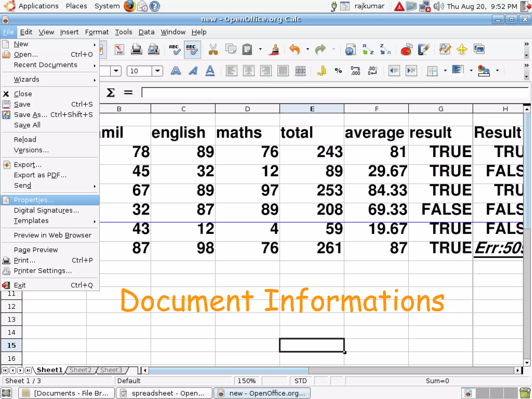The height and width of the screenshot is (399, 532).
Task: Click Delete Decimal Place icon
Action: (x=373, y=71)
